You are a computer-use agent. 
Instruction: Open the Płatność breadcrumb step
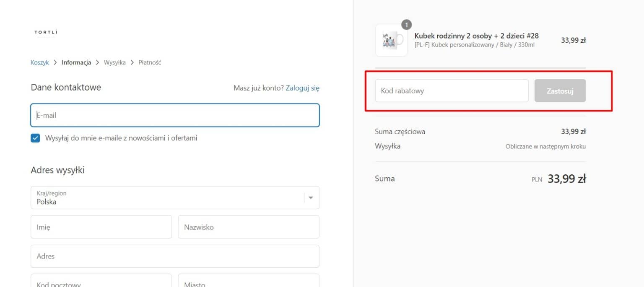click(x=150, y=62)
